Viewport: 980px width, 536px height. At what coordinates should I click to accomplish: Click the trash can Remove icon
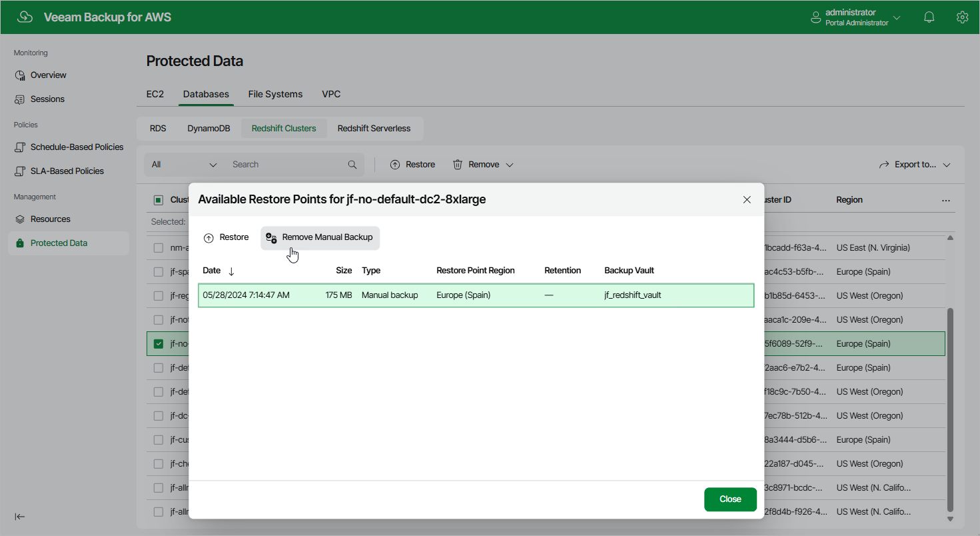click(x=458, y=165)
